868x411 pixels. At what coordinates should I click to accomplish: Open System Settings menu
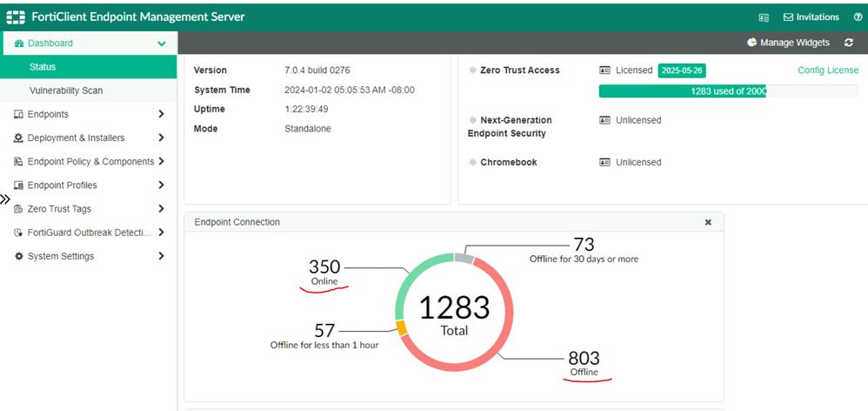click(89, 256)
